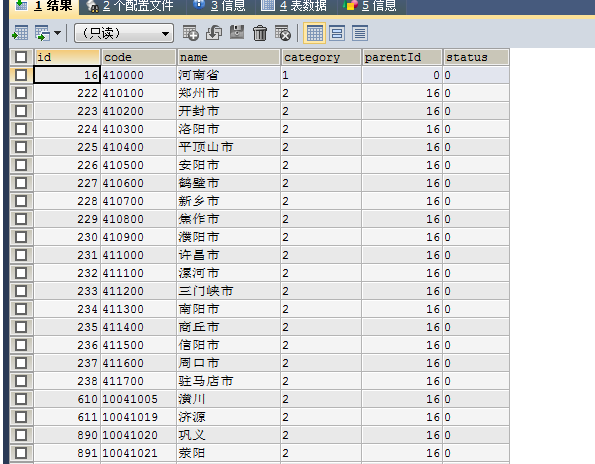Click the save changes floppy icon
The image size is (595, 464).
click(x=237, y=33)
